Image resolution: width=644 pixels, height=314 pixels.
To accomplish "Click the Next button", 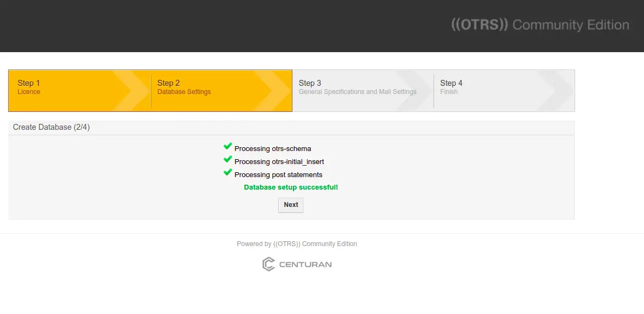I will pos(291,205).
